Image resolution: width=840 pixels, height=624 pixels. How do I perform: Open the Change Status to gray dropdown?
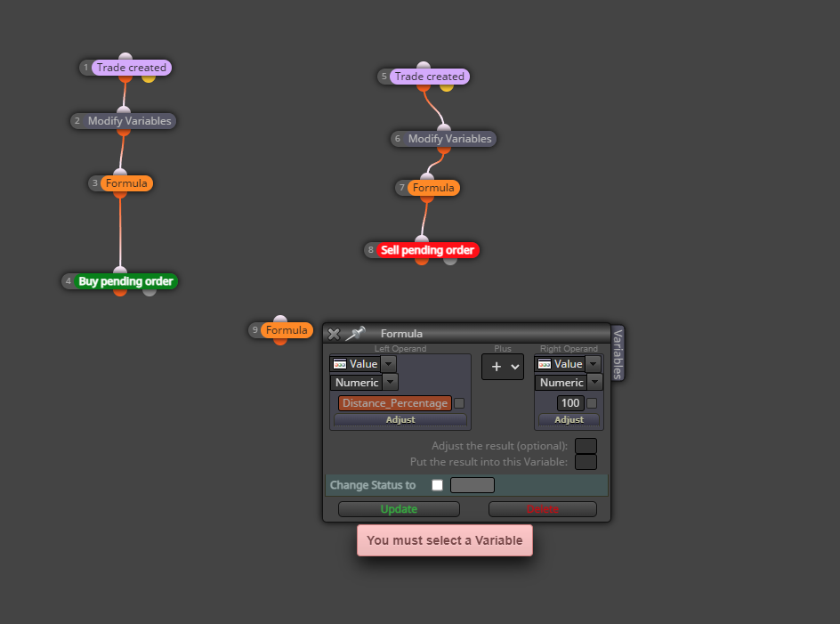[472, 485]
